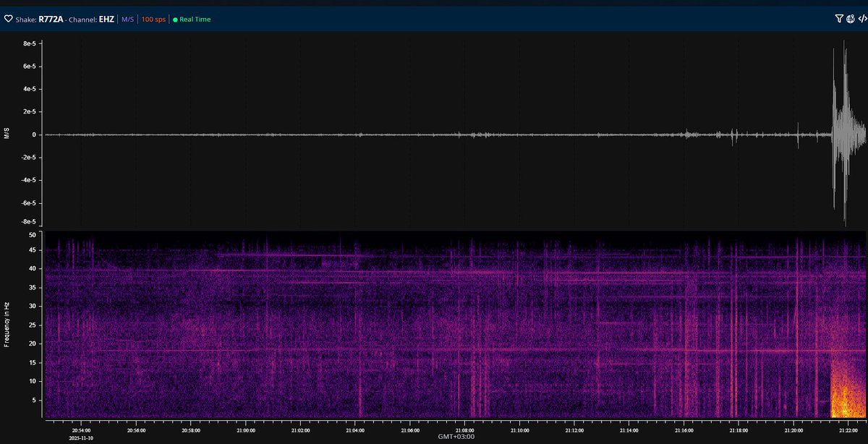
Task: Open the globe station map icon
Action: coord(850,19)
